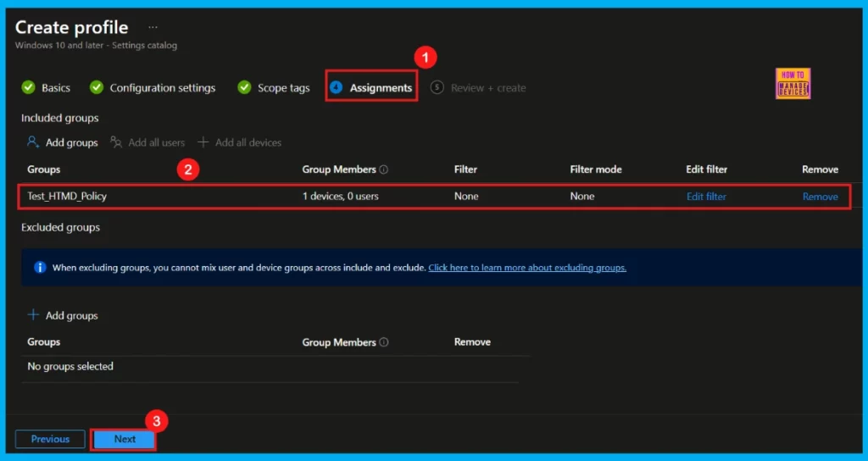Click the 'No groups selected' text
868x461 pixels.
70,366
